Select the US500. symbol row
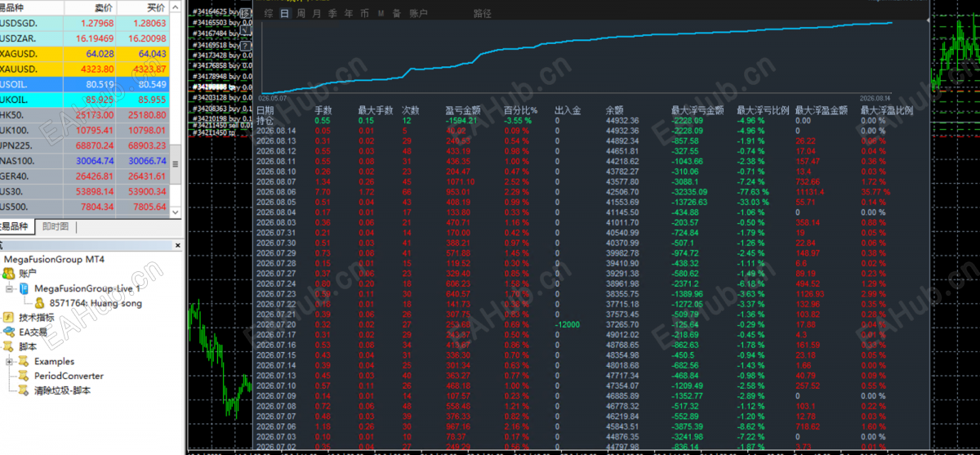Image resolution: width=980 pixels, height=455 pixels. click(x=85, y=207)
